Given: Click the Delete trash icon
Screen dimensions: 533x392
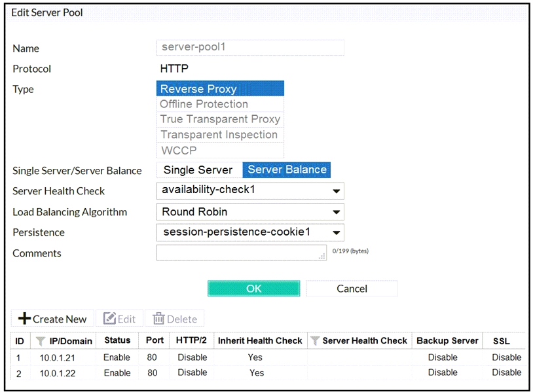Looking at the screenshot, I should click(x=158, y=319).
